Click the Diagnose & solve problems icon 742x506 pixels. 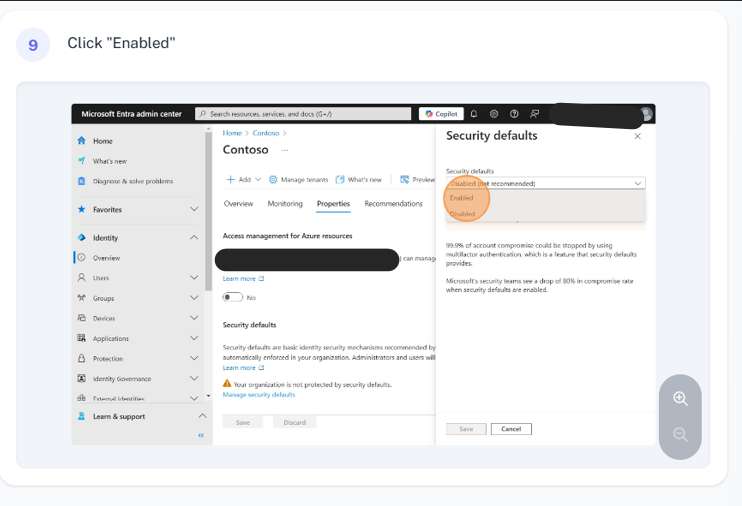(x=81, y=181)
